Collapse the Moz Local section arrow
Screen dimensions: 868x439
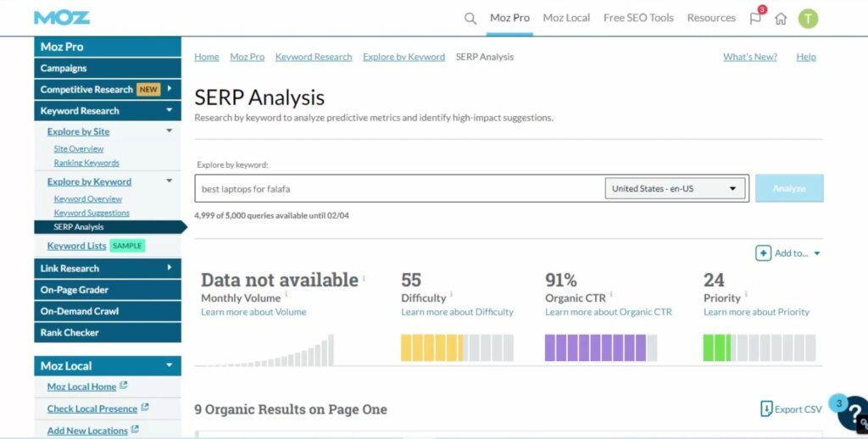click(170, 365)
